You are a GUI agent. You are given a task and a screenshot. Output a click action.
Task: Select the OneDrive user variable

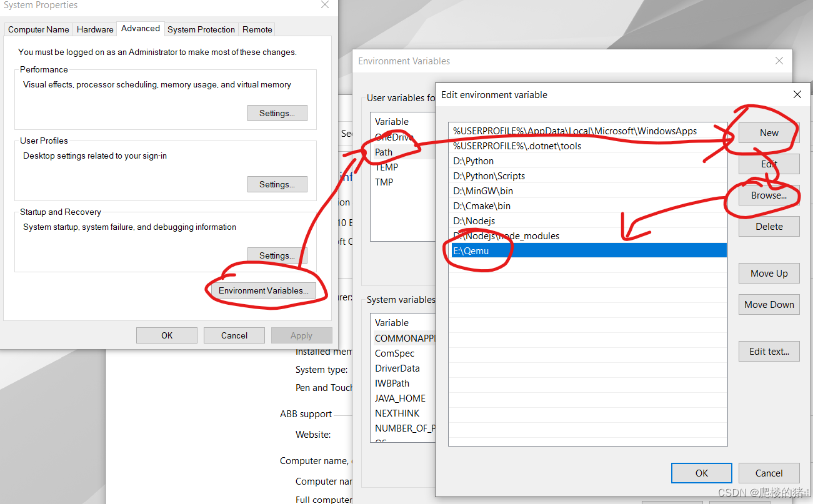[x=402, y=137]
